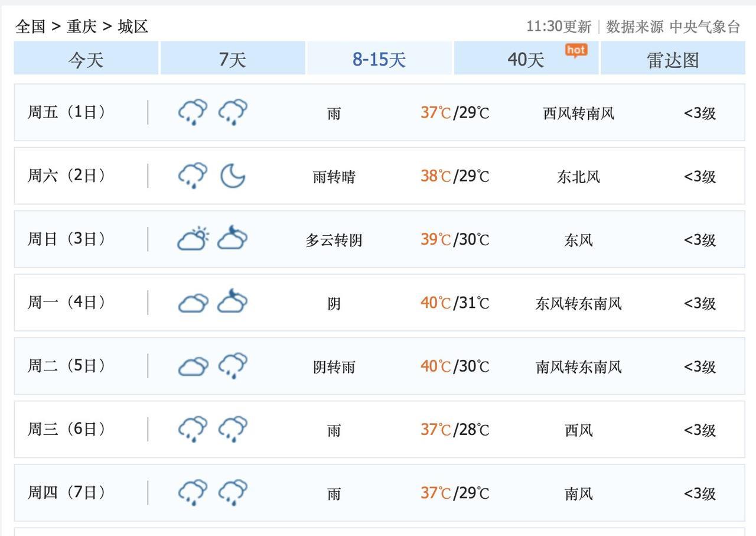The image size is (756, 536).
Task: Click the 城区 breadcrumb link
Action: (133, 27)
